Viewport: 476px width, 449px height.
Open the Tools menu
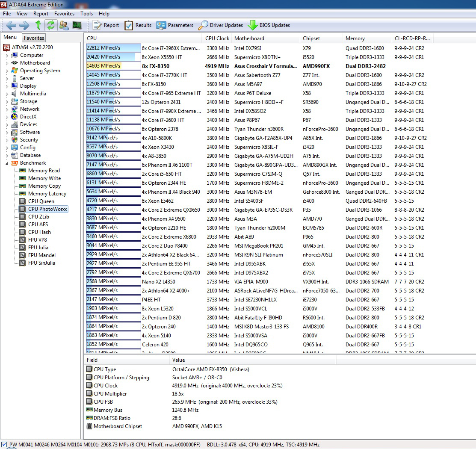[x=86, y=14]
